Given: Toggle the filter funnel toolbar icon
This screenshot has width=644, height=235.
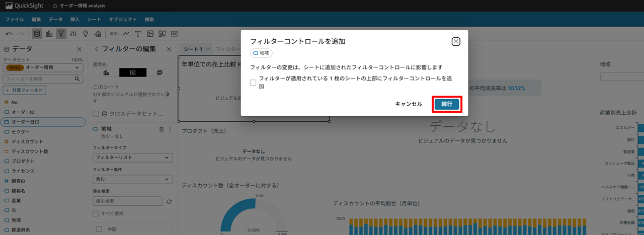Looking at the screenshot, I should 61,34.
